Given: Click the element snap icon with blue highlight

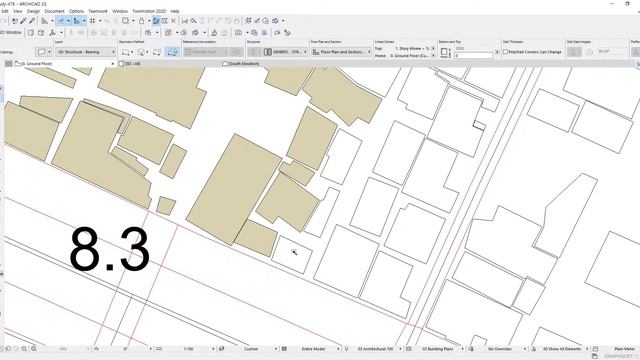Looking at the screenshot, I should [61, 21].
